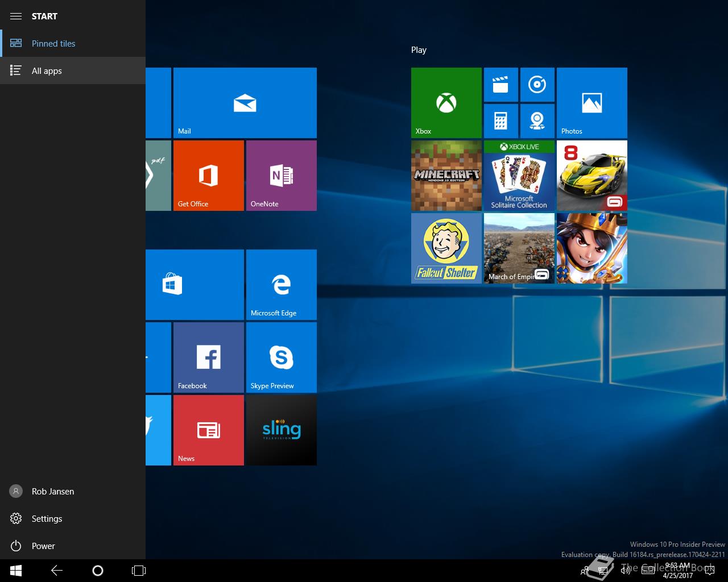This screenshot has width=728, height=582.
Task: Open the network status tray icon
Action: point(603,571)
